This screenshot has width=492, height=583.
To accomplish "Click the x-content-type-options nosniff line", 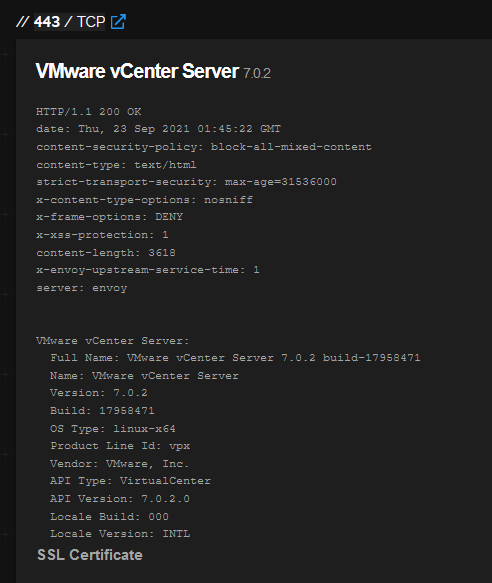I will pos(144,200).
